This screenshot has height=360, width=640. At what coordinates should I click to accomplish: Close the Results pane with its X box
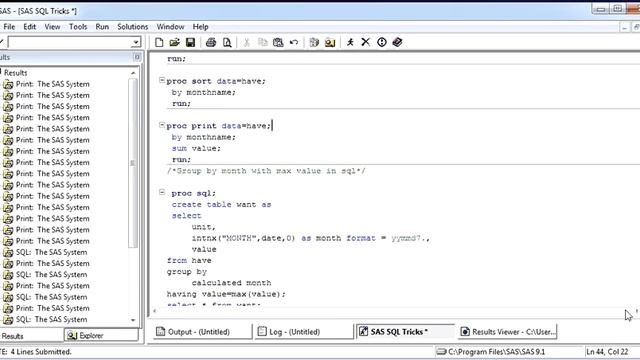point(137,57)
